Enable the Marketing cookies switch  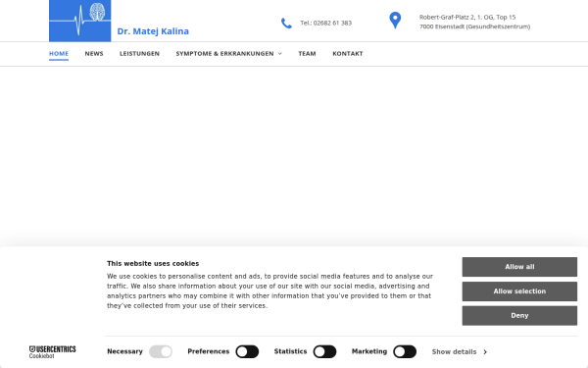(x=405, y=352)
